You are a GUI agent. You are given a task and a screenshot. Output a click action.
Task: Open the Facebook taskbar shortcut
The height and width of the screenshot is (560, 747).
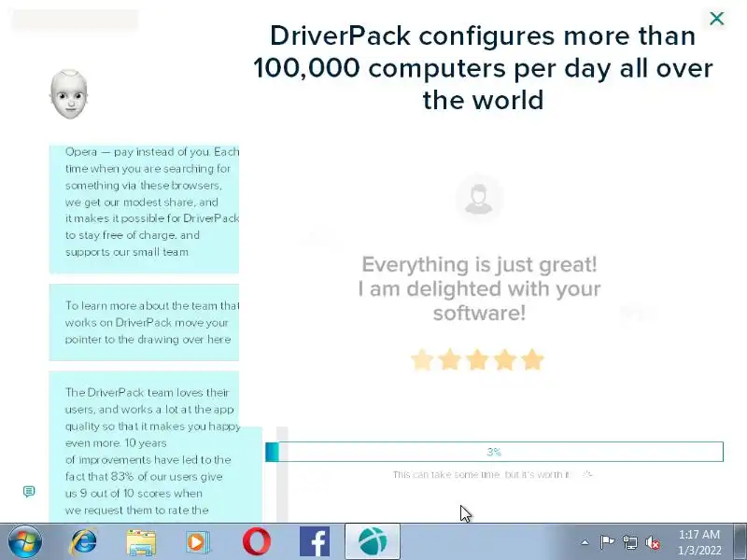(x=315, y=542)
